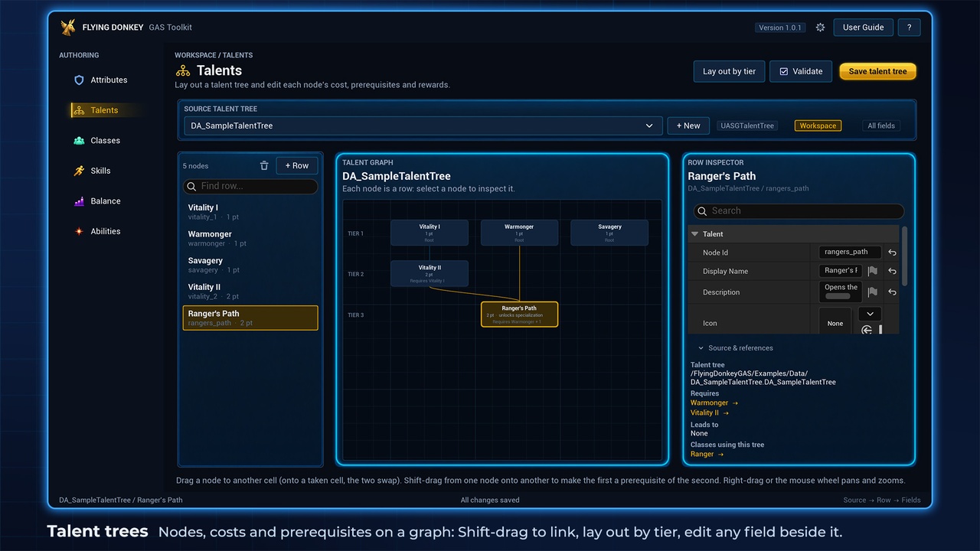Click the Node Id value field

[850, 253]
